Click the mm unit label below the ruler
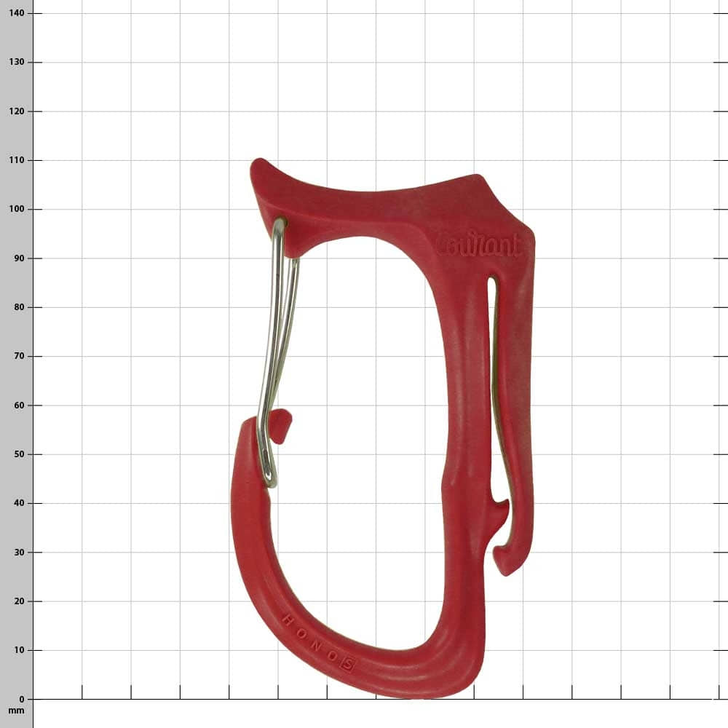728x728 pixels. click(16, 711)
